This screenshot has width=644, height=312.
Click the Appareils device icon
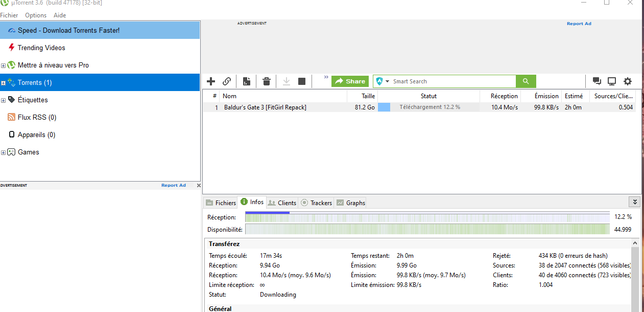[12, 135]
